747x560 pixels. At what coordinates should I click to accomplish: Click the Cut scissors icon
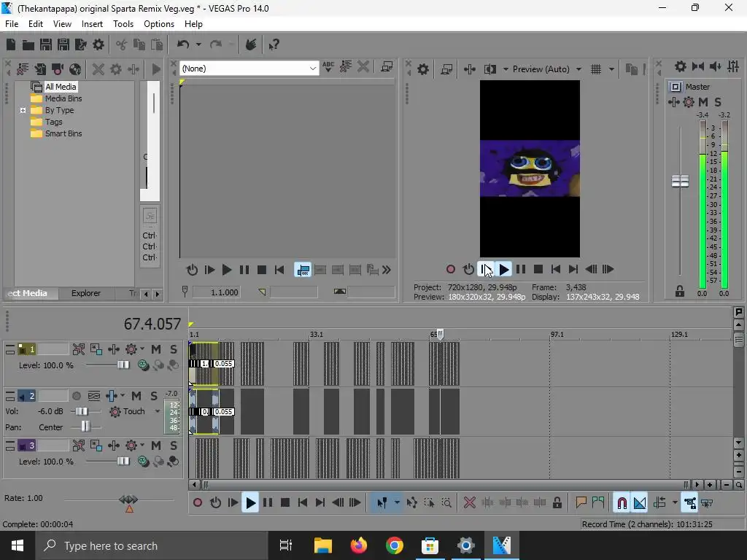[121, 44]
